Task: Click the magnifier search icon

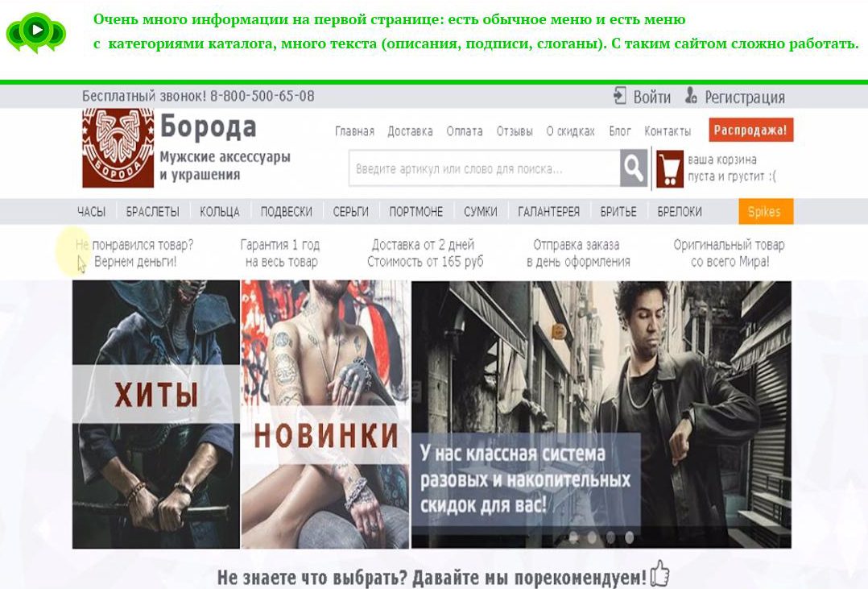Action: (x=634, y=169)
